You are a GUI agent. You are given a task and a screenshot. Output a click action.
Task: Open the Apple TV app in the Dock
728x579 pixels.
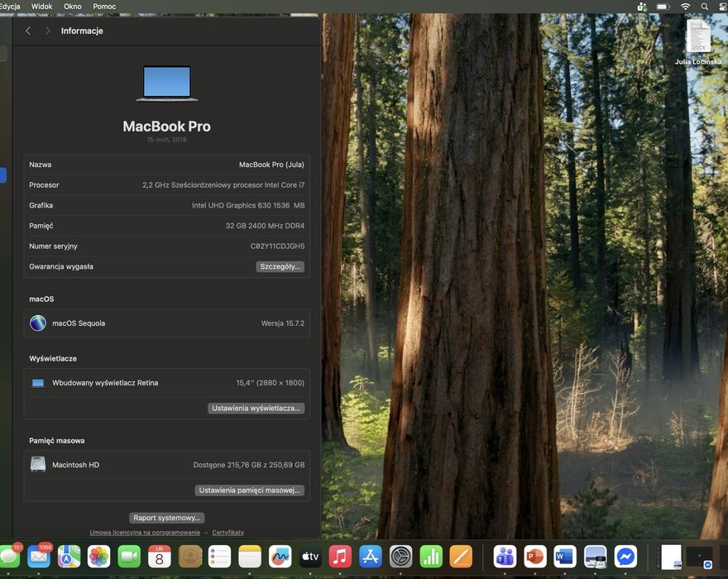(x=310, y=556)
